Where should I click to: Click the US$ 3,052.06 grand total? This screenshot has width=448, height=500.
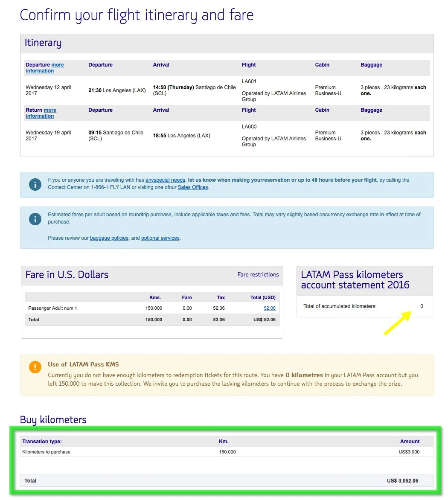click(x=402, y=480)
